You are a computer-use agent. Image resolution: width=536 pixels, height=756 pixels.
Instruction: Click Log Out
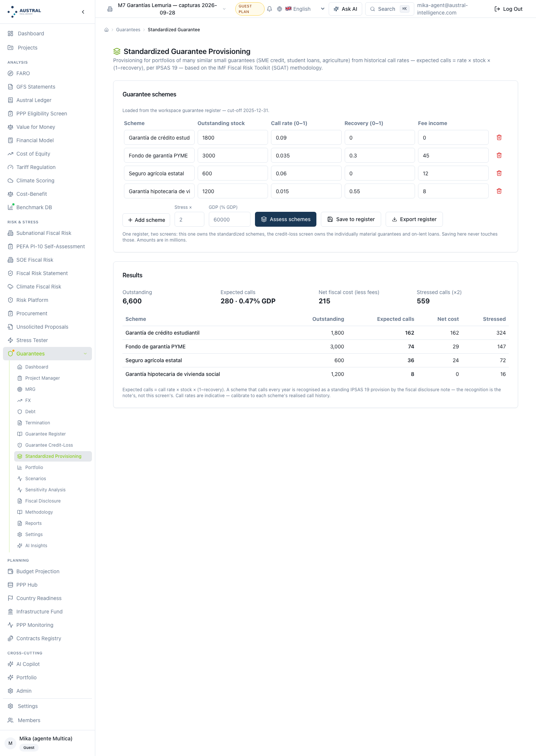[508, 9]
